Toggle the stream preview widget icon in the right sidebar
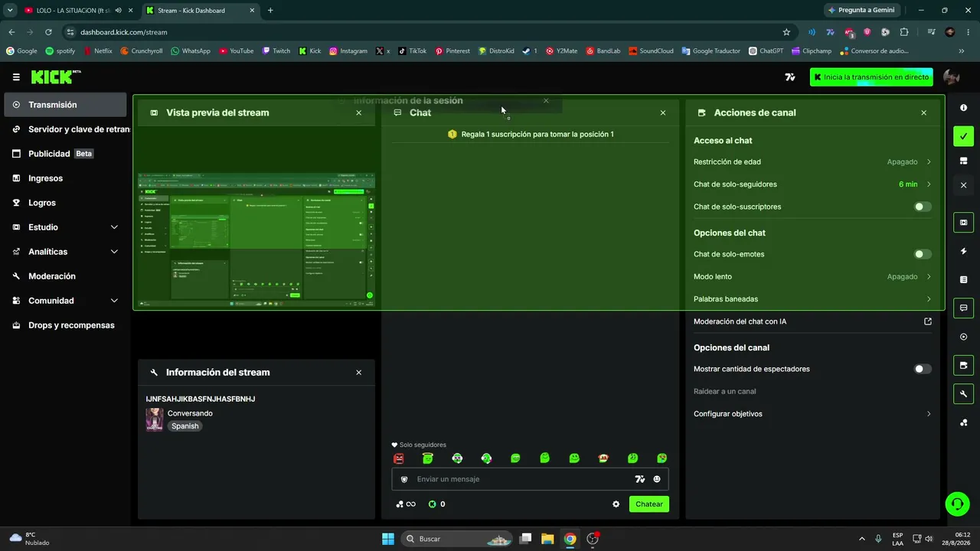980x551 pixels. (964, 223)
